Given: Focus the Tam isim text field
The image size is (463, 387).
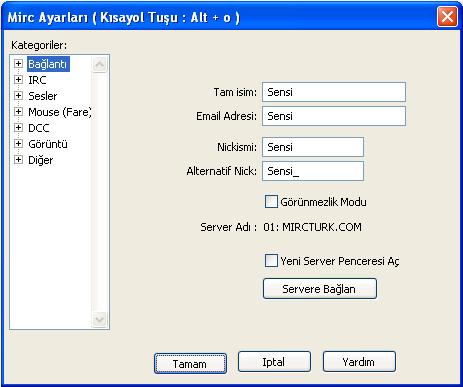Looking at the screenshot, I should (x=334, y=92).
